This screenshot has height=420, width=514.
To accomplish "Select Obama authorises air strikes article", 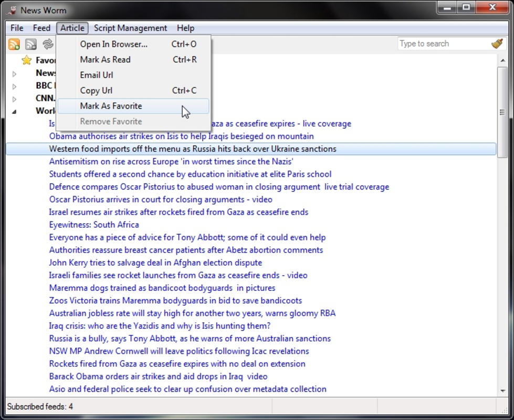I will [x=181, y=136].
